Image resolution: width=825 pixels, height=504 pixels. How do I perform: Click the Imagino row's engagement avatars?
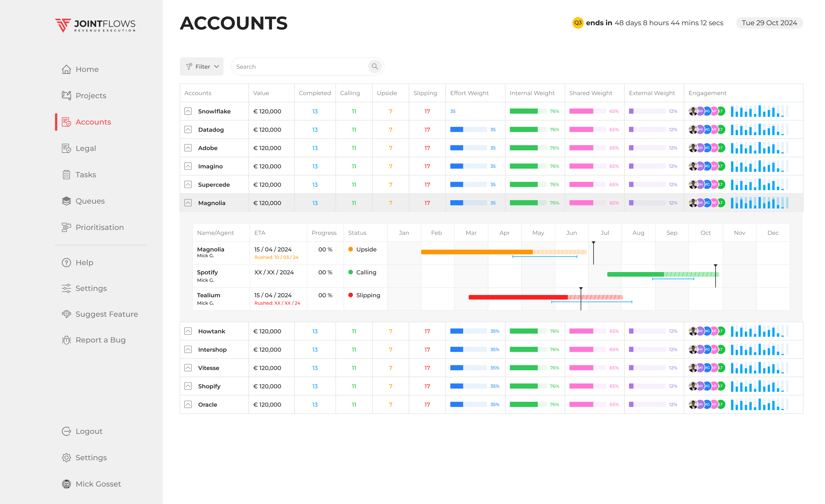click(x=707, y=166)
